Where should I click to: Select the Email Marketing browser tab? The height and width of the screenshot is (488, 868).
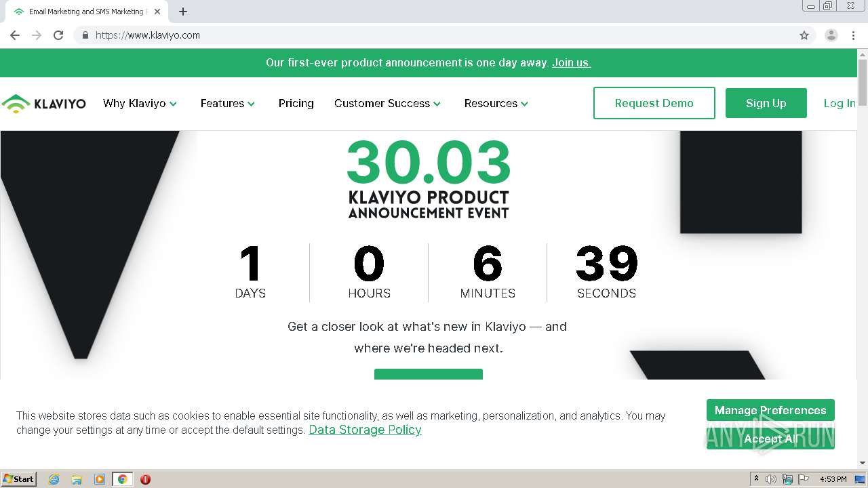[87, 12]
